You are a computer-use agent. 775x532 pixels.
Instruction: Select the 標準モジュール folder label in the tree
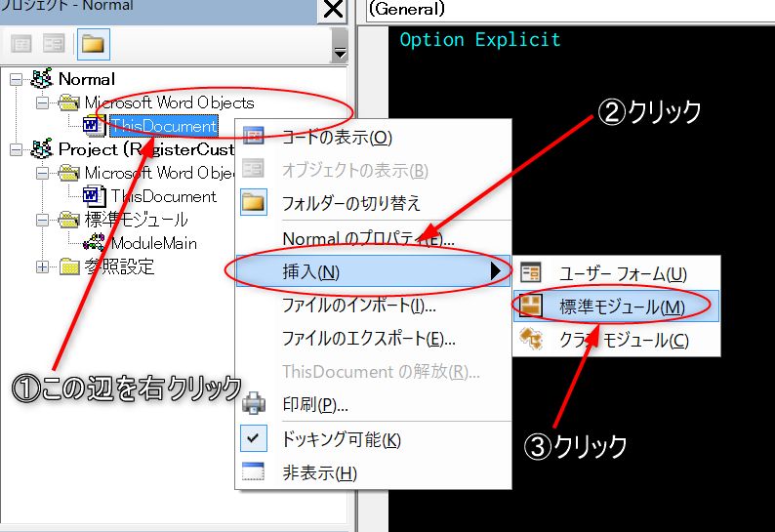click(x=136, y=220)
